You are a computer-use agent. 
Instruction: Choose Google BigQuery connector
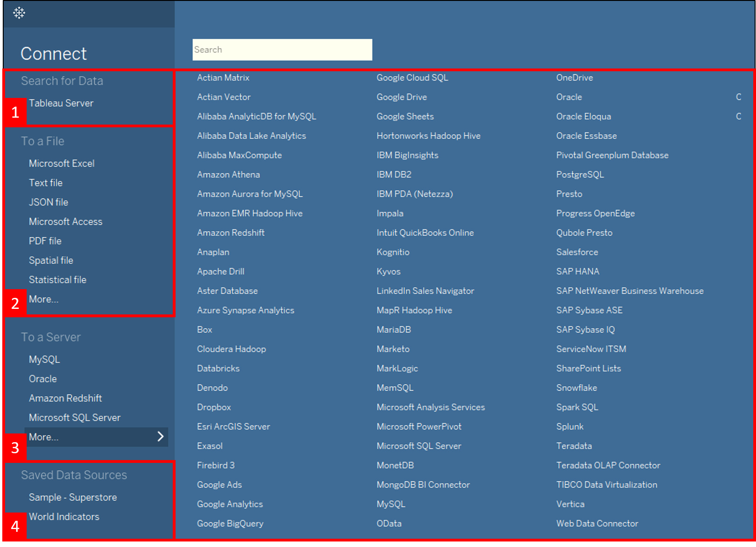click(x=230, y=524)
